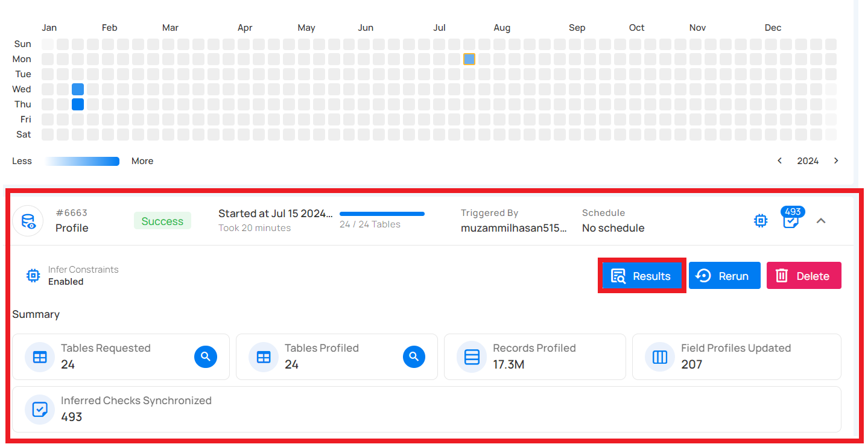Click the 'Took 20 minutes' text
This screenshot has width=868, height=447.
coord(255,228)
